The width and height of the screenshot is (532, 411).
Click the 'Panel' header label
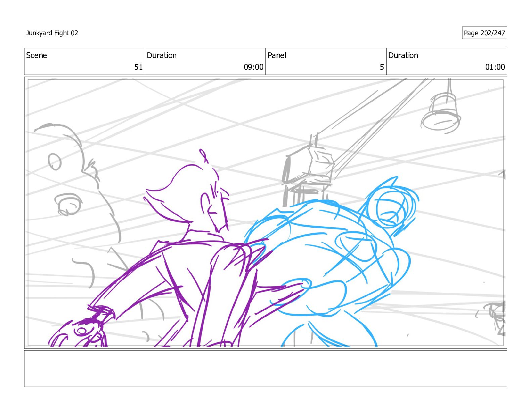[277, 55]
